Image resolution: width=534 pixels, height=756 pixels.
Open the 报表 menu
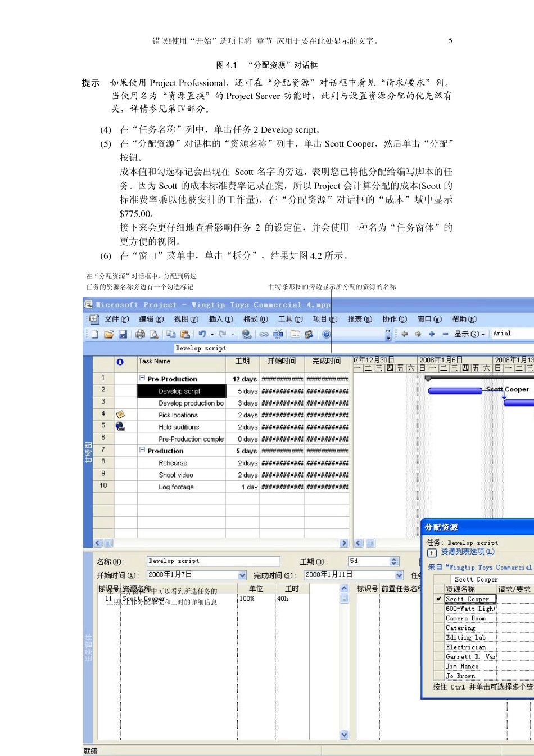[360, 319]
